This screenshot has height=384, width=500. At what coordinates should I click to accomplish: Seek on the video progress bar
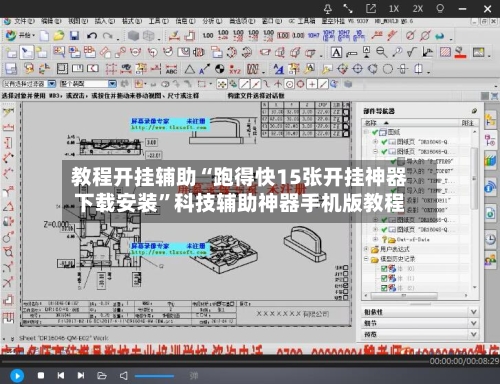215,361
